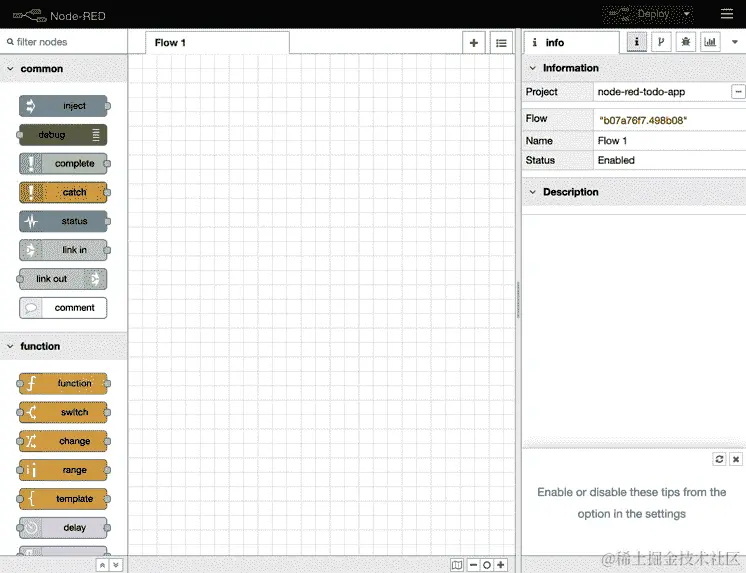Click the project name node-red-todo-app
This screenshot has height=573, width=746.
(x=641, y=92)
